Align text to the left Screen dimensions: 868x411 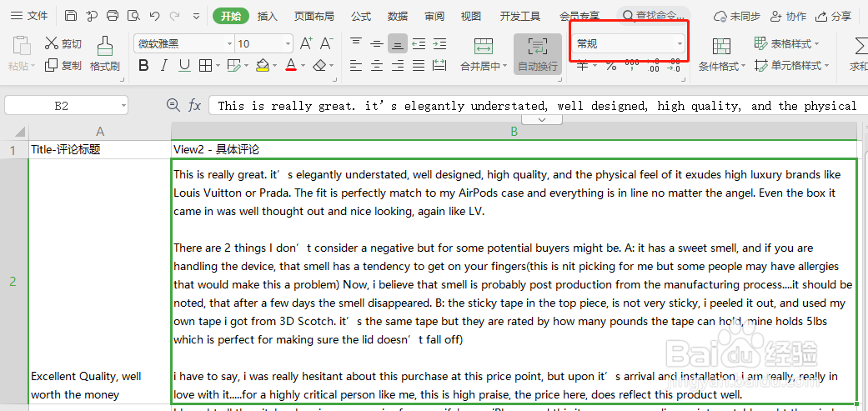(x=356, y=66)
